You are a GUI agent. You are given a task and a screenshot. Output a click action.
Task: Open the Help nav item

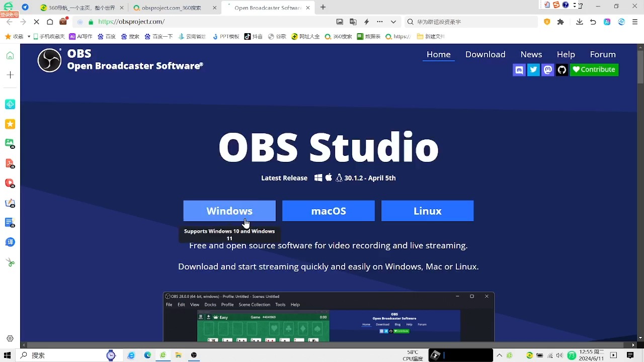click(x=566, y=54)
